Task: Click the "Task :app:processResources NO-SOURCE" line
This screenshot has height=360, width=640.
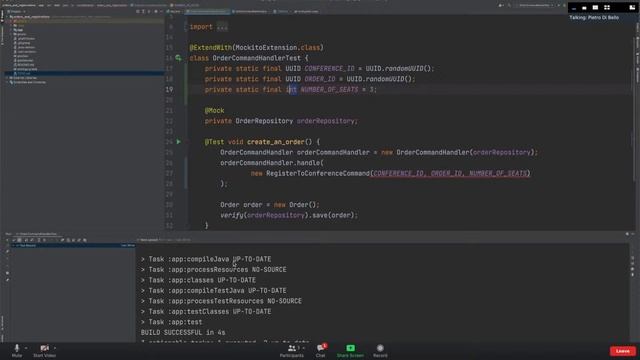Action: coord(213,269)
